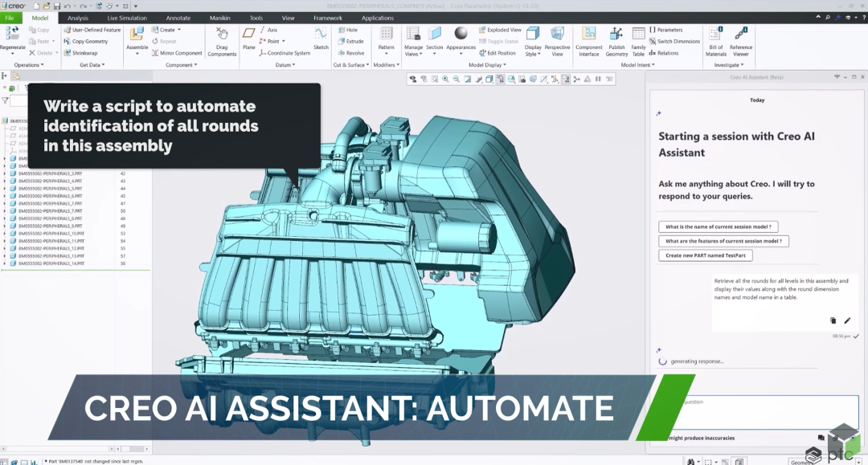Screen dimensions: 868x465
Task: Expand the Component group dropdown
Action: pyautogui.click(x=181, y=65)
